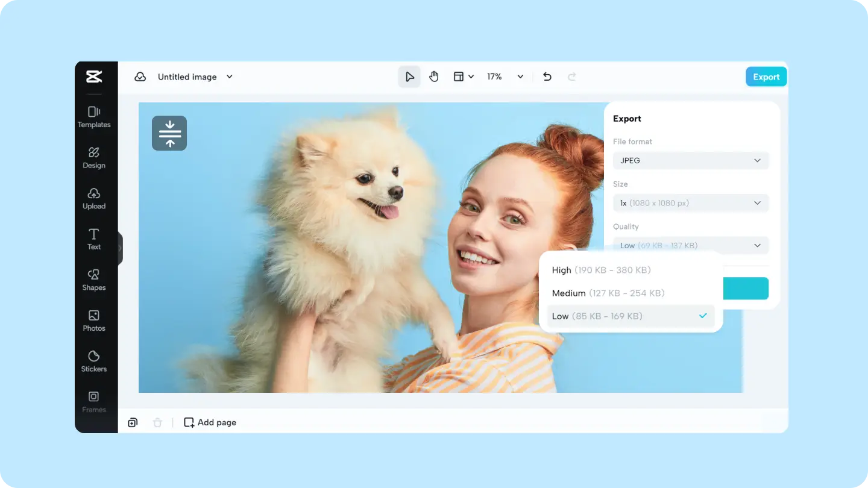Activate the Hand pan tool

point(434,77)
